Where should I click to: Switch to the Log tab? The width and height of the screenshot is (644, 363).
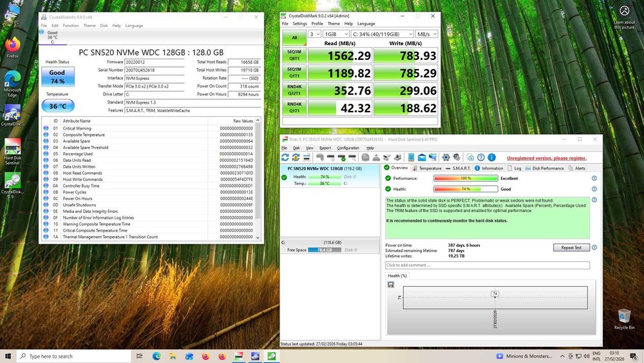coord(514,168)
